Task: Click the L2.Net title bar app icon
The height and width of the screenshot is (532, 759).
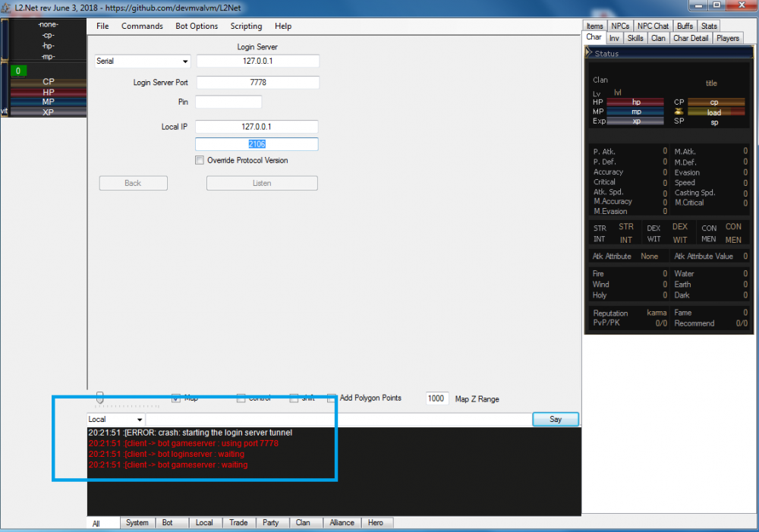Action: pos(7,6)
